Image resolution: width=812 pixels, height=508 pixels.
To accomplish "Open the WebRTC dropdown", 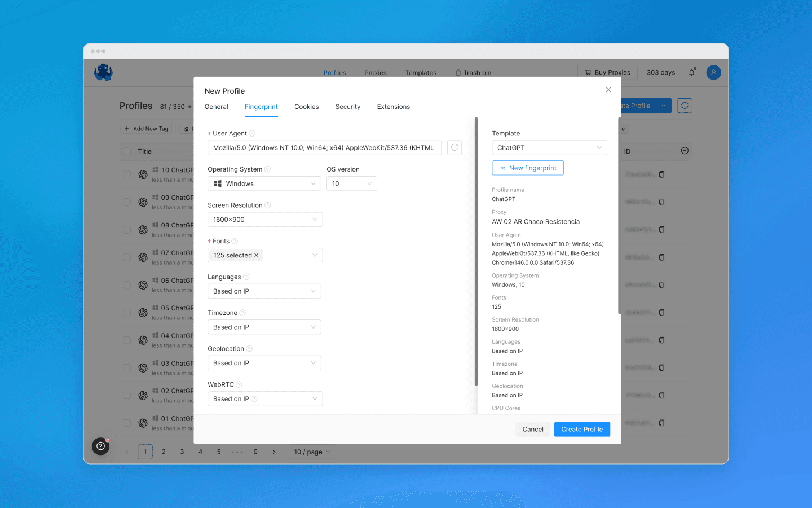I will (265, 398).
